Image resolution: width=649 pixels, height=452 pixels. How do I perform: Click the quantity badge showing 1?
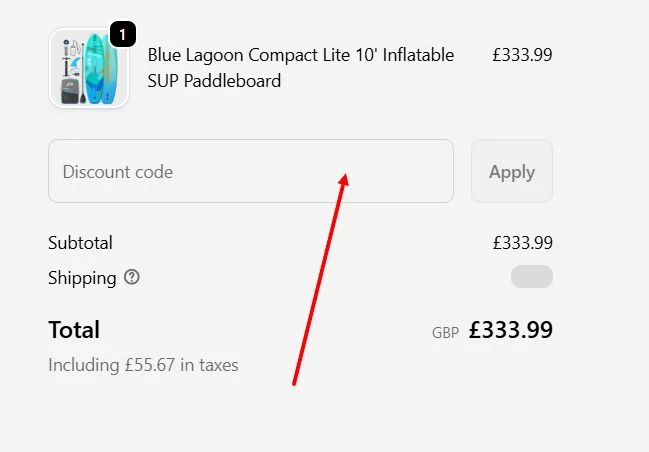click(122, 35)
